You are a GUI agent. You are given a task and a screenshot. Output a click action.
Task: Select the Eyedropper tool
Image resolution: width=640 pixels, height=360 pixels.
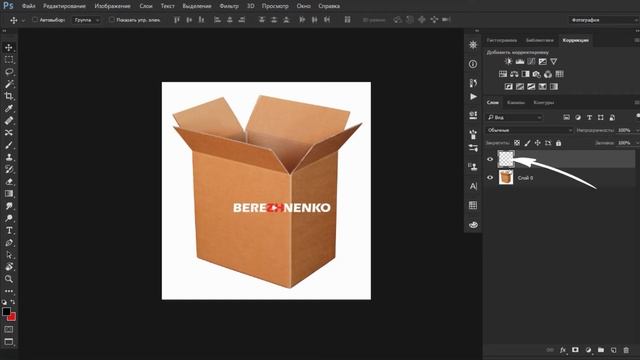click(x=9, y=109)
